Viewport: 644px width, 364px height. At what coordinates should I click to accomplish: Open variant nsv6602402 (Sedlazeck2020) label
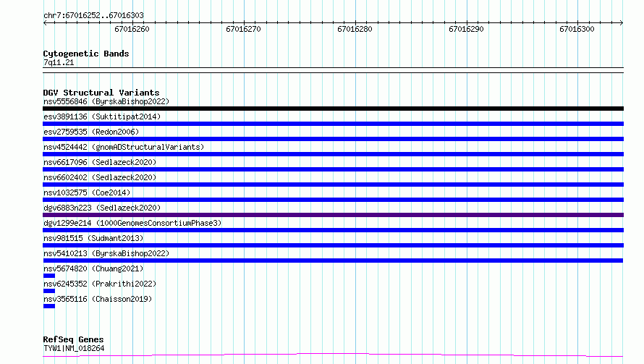click(x=100, y=177)
